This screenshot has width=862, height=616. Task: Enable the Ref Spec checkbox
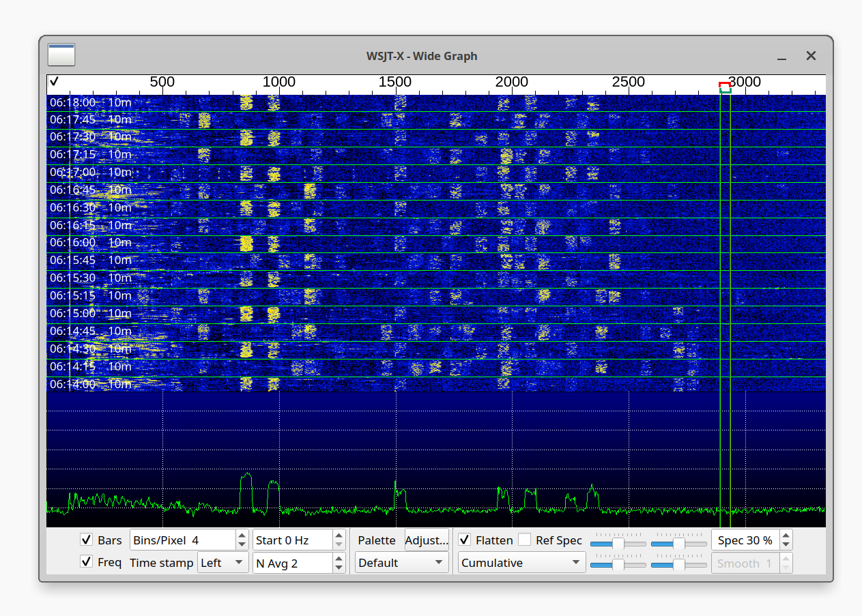(524, 540)
